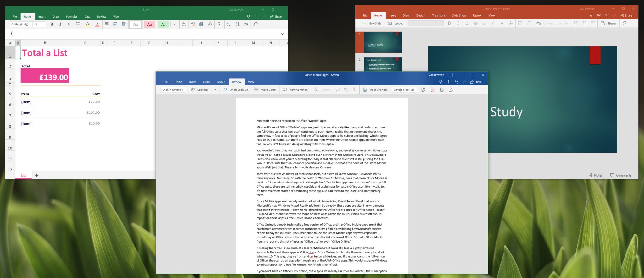Open the Review language box English (United K
The width and height of the screenshot is (644, 278).
(173, 90)
